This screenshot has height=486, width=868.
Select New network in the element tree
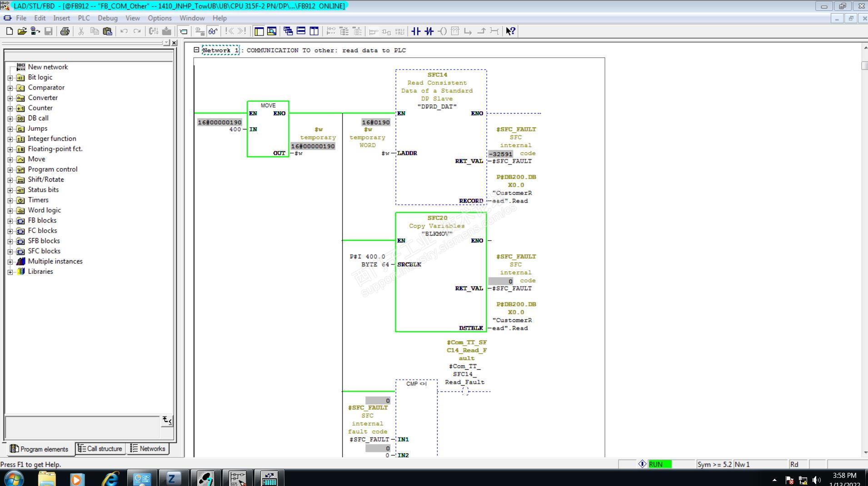coord(48,67)
